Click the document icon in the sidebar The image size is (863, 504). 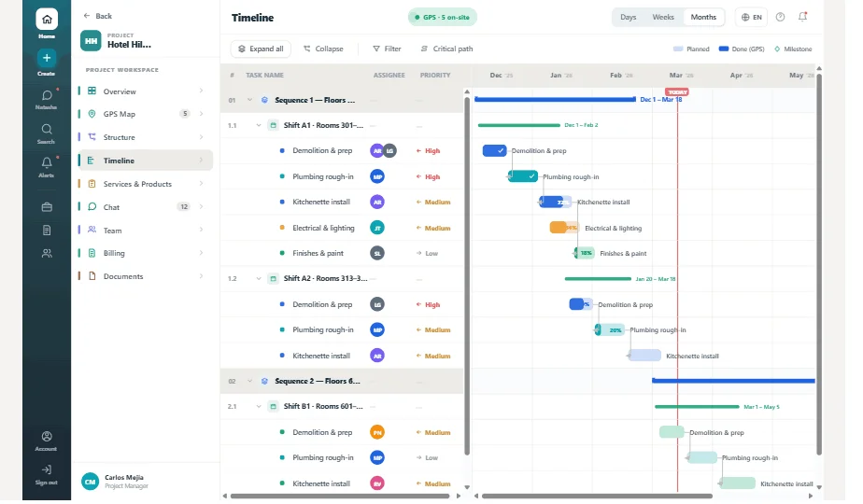click(x=47, y=230)
